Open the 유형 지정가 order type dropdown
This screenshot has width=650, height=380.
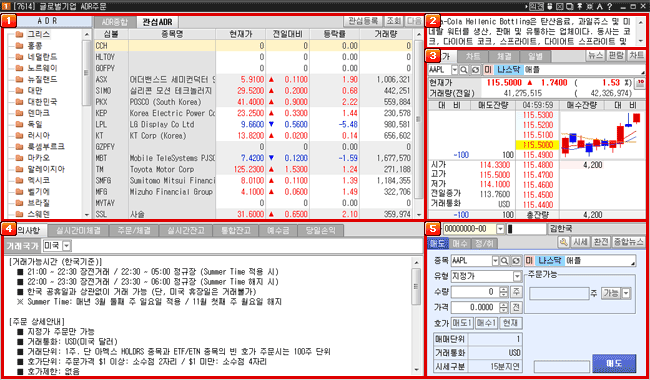coord(517,276)
